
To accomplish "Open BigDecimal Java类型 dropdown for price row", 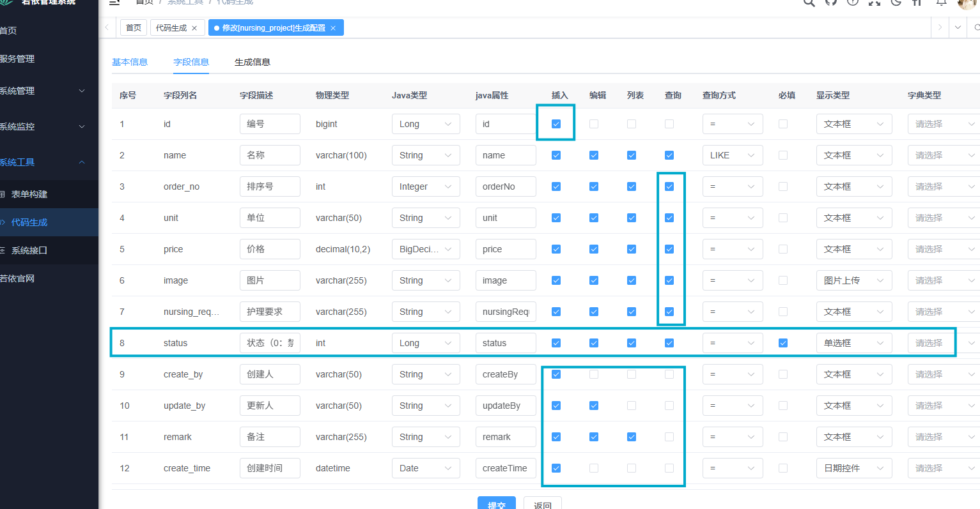I will (426, 249).
